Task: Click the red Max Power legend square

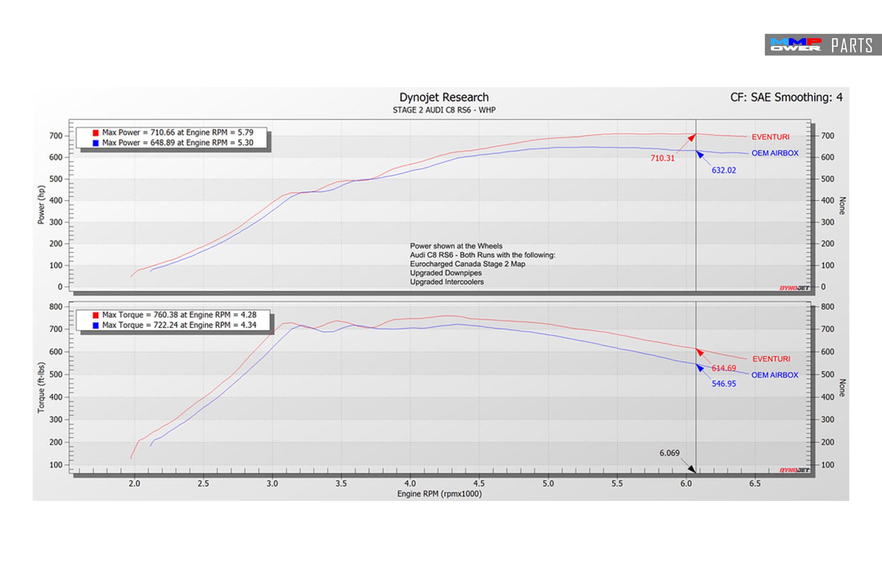Action: [x=96, y=133]
